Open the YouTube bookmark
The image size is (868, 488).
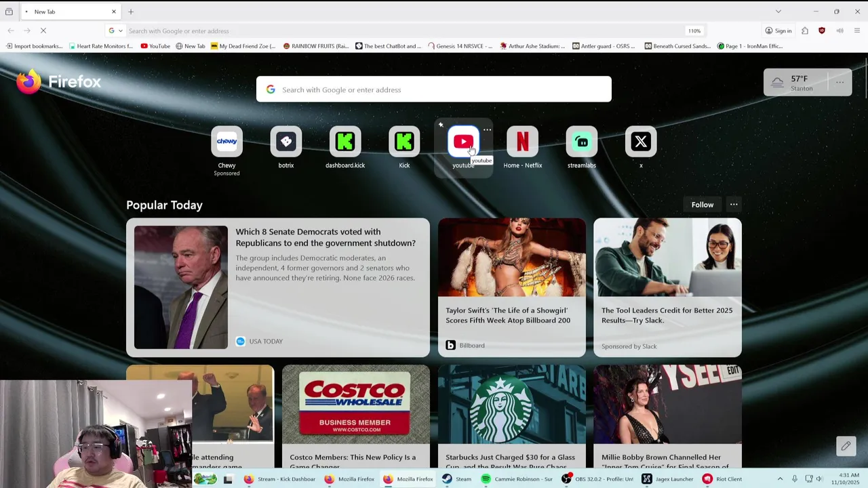[155, 46]
